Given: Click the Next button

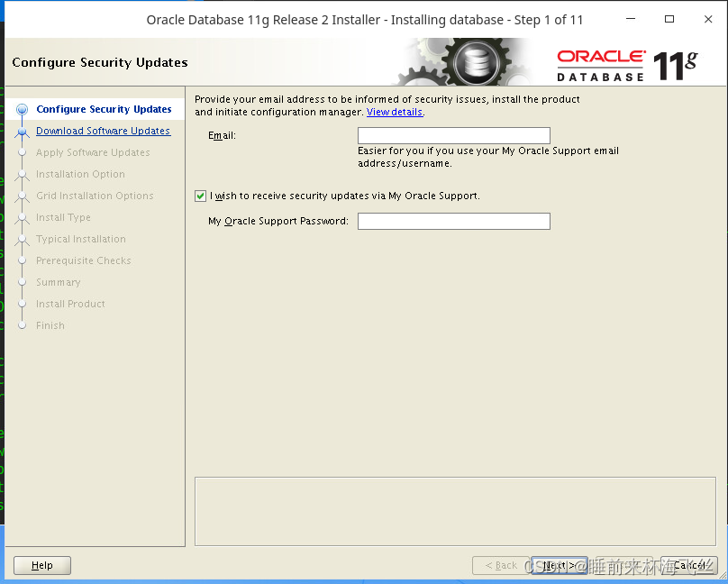Looking at the screenshot, I should click(560, 565).
